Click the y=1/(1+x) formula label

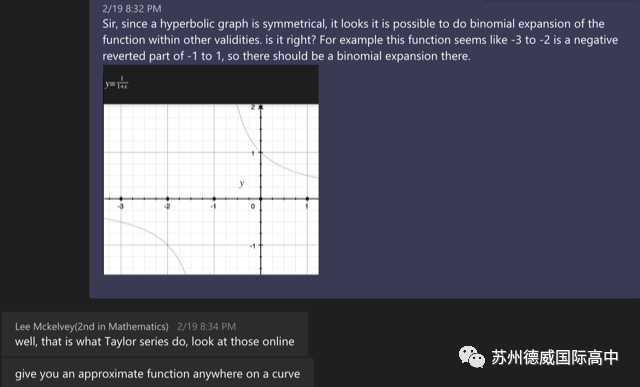coord(116,83)
